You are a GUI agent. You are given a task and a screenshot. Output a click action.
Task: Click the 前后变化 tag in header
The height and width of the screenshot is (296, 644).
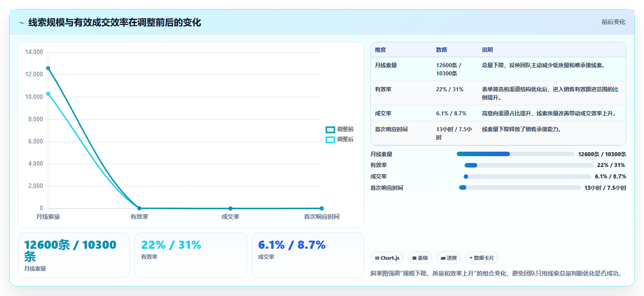click(613, 22)
